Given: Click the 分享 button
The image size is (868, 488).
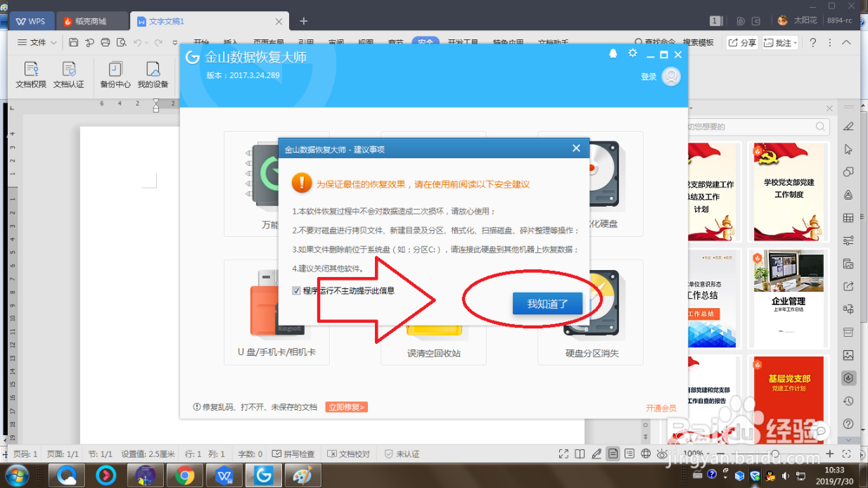Looking at the screenshot, I should pyautogui.click(x=742, y=43).
